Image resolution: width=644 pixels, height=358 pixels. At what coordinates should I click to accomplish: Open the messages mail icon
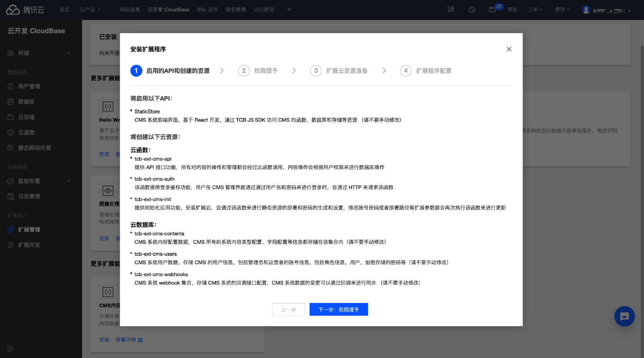coord(492,10)
